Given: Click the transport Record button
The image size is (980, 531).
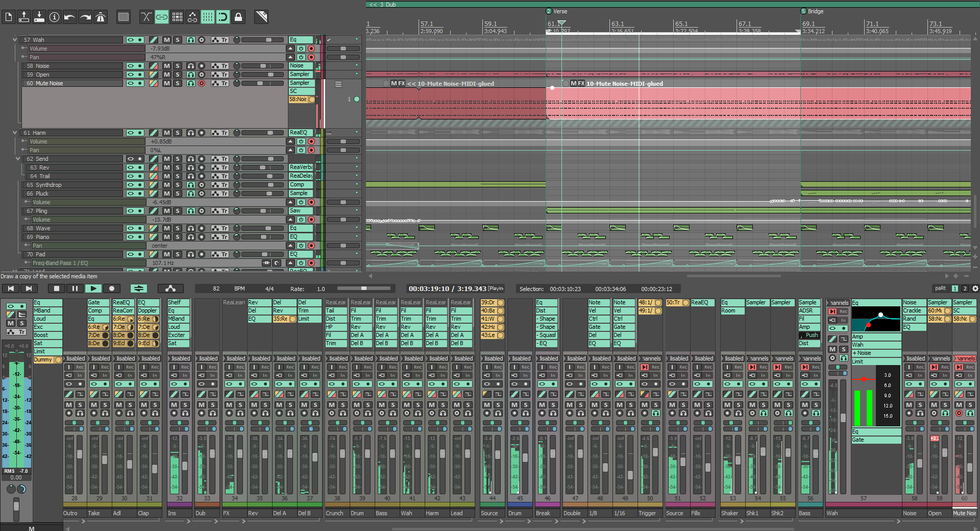Looking at the screenshot, I should point(112,288).
